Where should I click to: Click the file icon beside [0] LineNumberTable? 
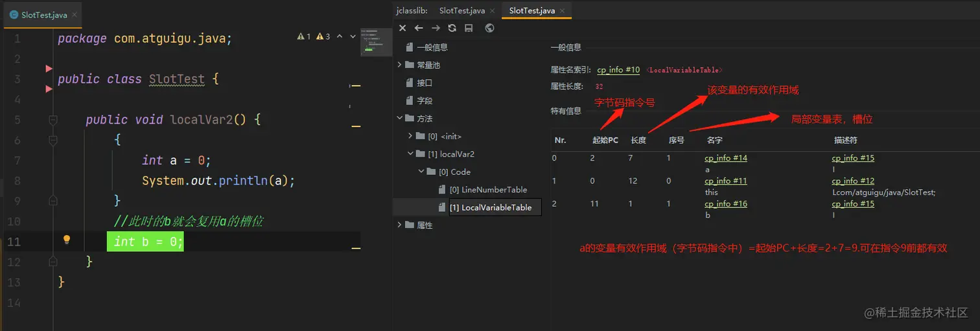[x=443, y=190]
